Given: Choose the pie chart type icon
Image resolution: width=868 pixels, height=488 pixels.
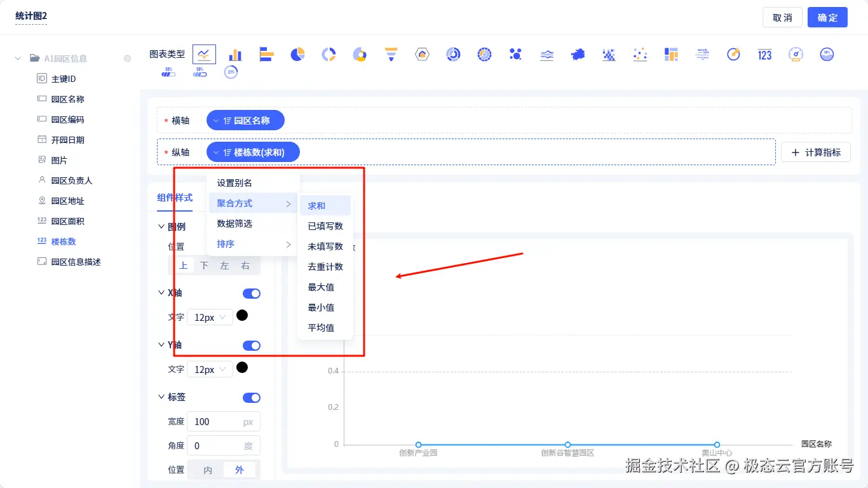Looking at the screenshot, I should [297, 55].
